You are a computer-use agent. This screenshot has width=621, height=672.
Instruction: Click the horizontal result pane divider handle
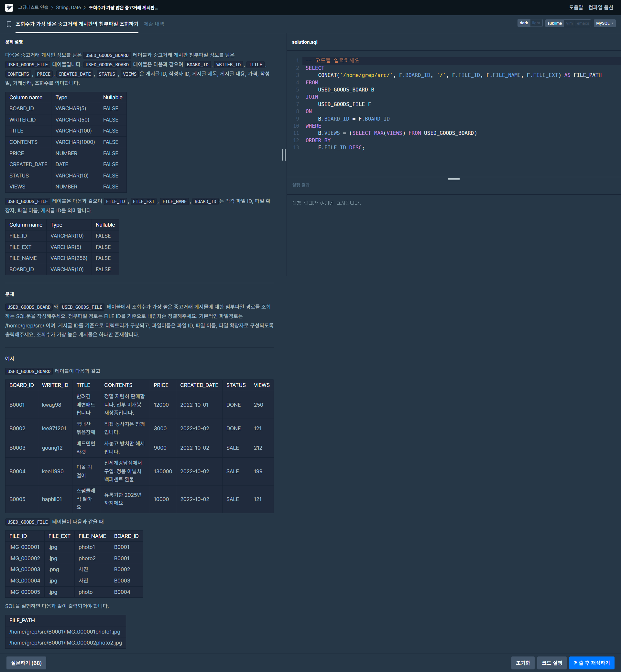tap(453, 180)
